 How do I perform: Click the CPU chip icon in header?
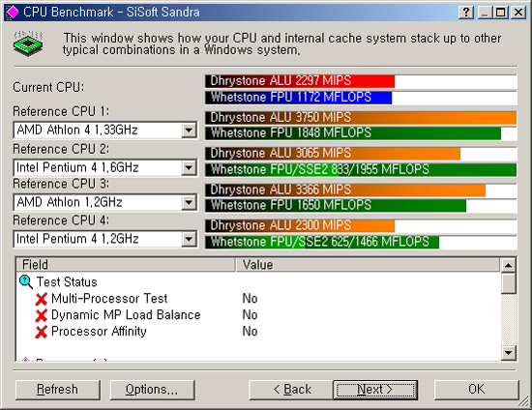point(28,44)
